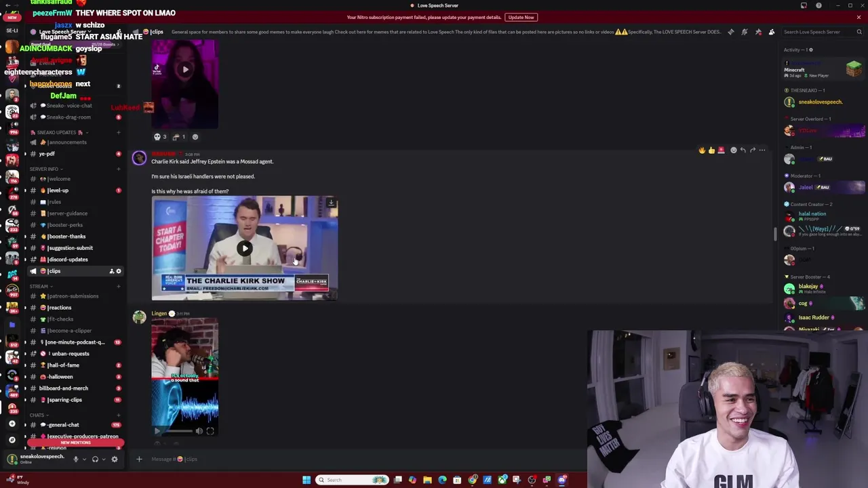The height and width of the screenshot is (488, 868).
Task: Create invite icon on clips channel
Action: [111, 271]
